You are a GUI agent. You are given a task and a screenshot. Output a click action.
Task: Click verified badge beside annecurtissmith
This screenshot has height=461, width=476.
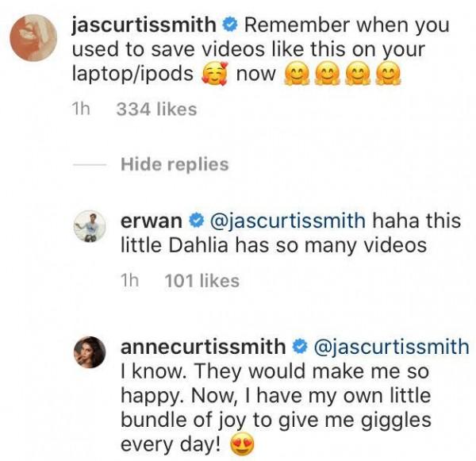click(x=300, y=347)
